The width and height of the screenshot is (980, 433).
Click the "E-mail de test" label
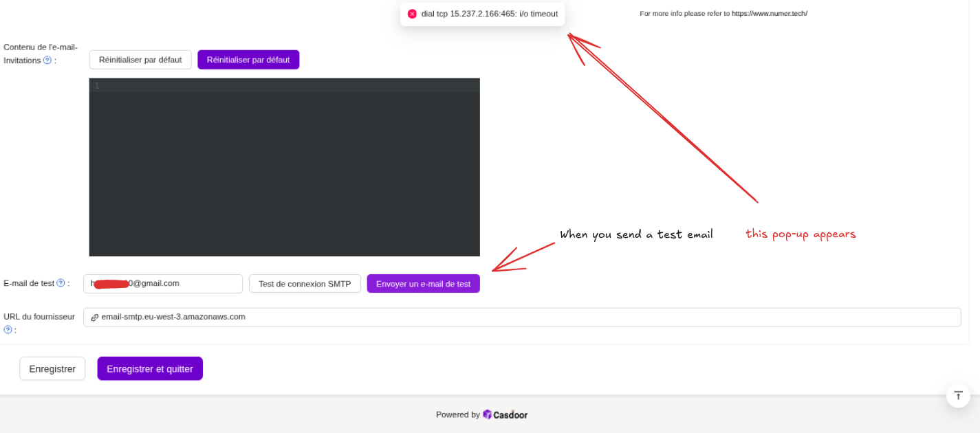point(29,283)
